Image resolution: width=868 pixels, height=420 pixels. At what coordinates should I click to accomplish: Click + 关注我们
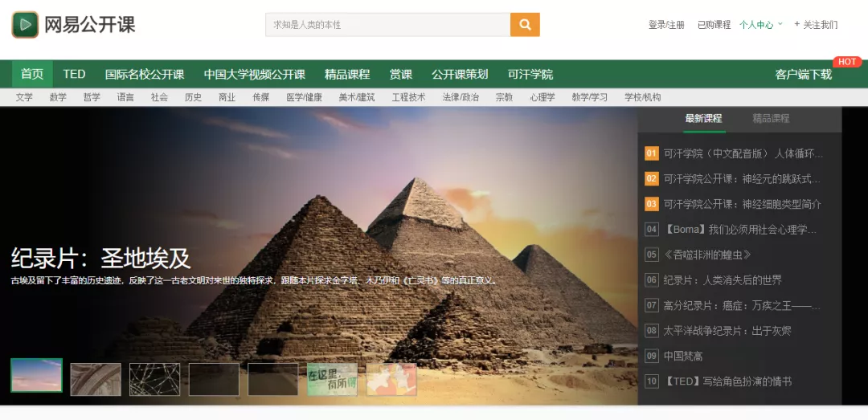tap(816, 25)
